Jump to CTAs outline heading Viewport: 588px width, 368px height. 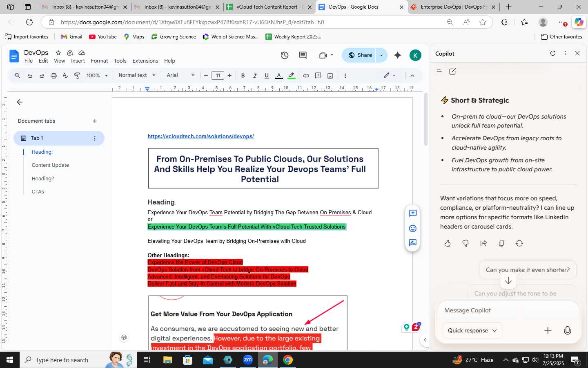[38, 192]
